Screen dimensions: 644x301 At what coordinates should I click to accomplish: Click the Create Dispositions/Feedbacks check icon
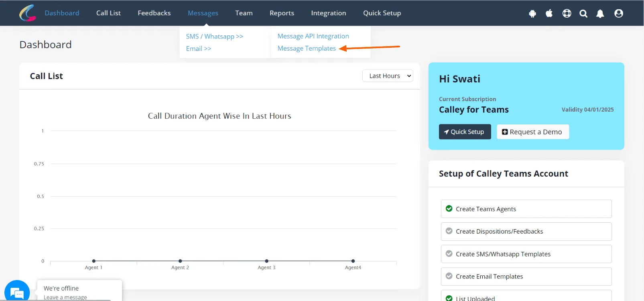click(x=449, y=231)
